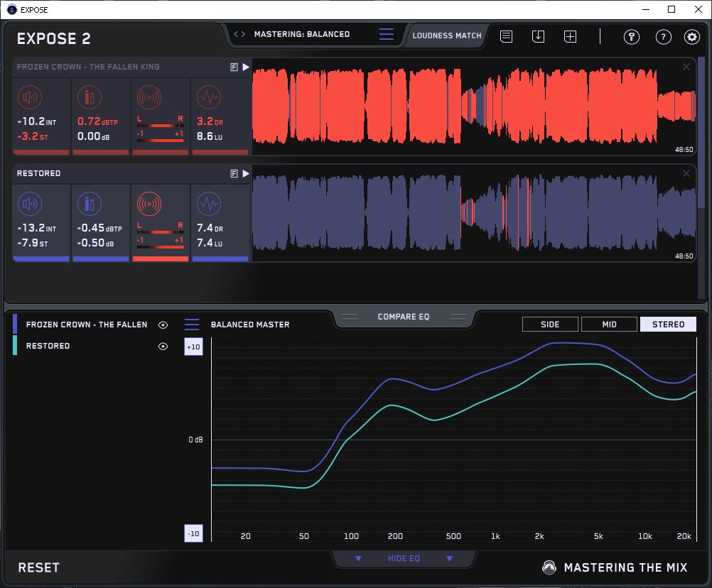Click the export download icon in top toolbar
The width and height of the screenshot is (712, 588).
538,36
